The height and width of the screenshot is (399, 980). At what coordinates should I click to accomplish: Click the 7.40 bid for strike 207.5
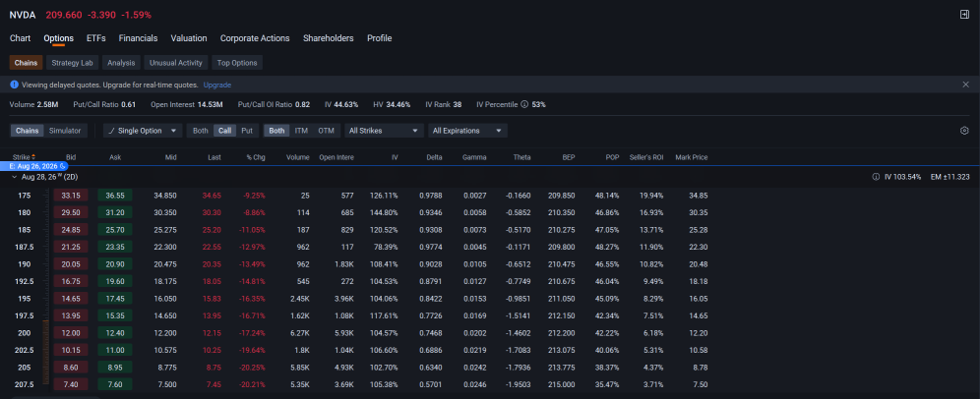pyautogui.click(x=71, y=384)
